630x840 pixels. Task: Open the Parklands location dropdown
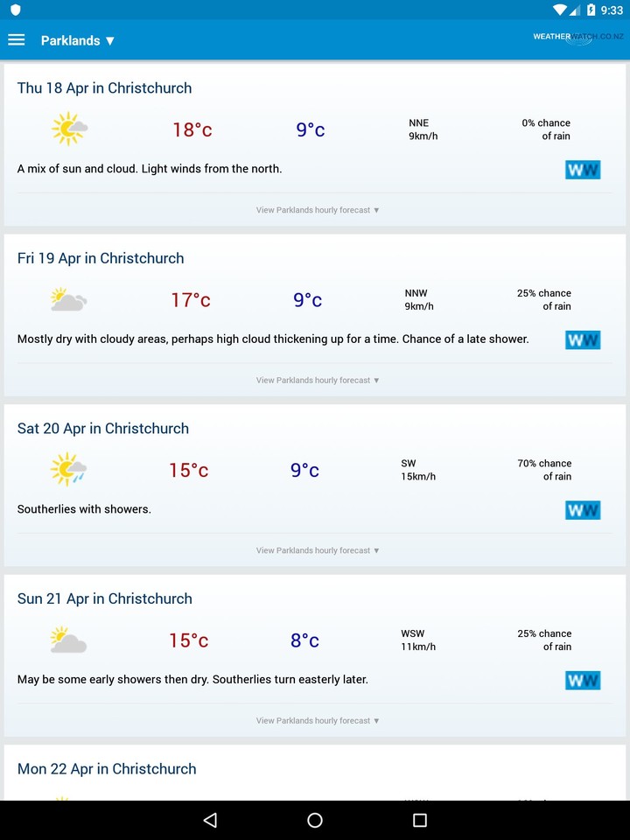click(x=78, y=40)
